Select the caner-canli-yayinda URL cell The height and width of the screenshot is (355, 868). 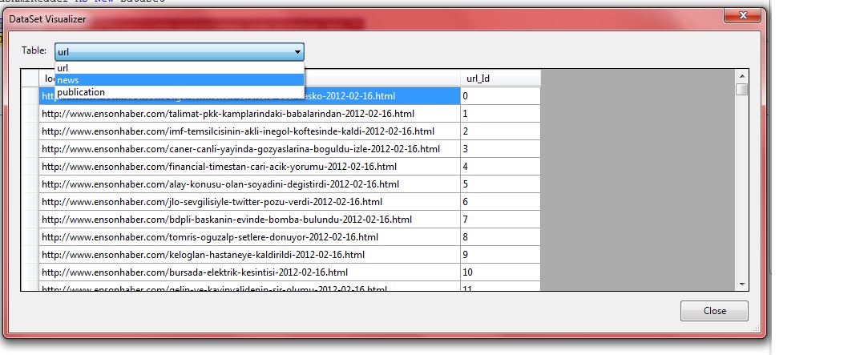pyautogui.click(x=249, y=149)
